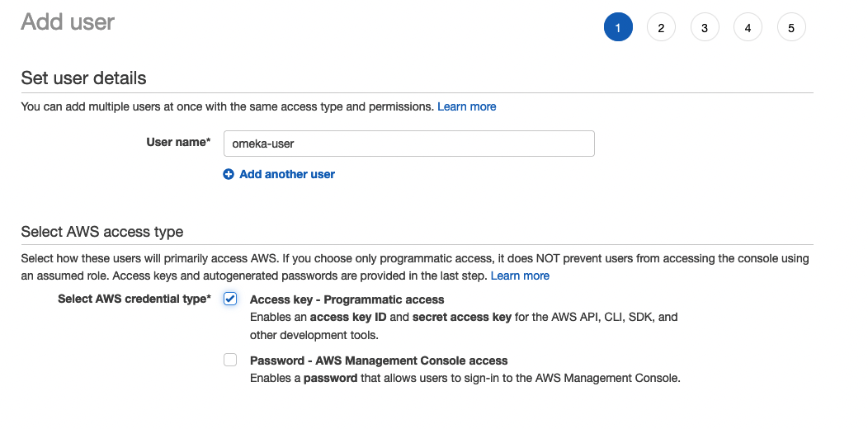Screen dimensions: 868x429
Task: Click the Set user details heading
Action: coord(83,78)
